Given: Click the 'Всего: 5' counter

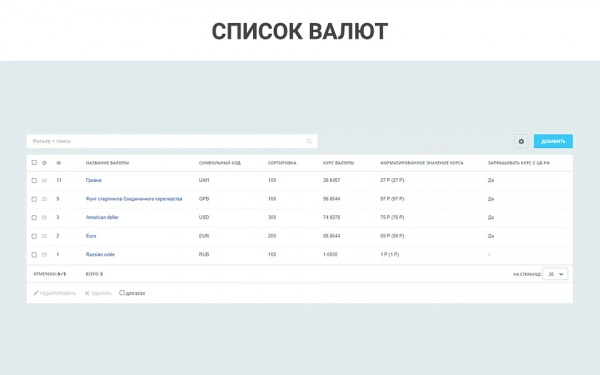Looking at the screenshot, I should click(x=94, y=274).
